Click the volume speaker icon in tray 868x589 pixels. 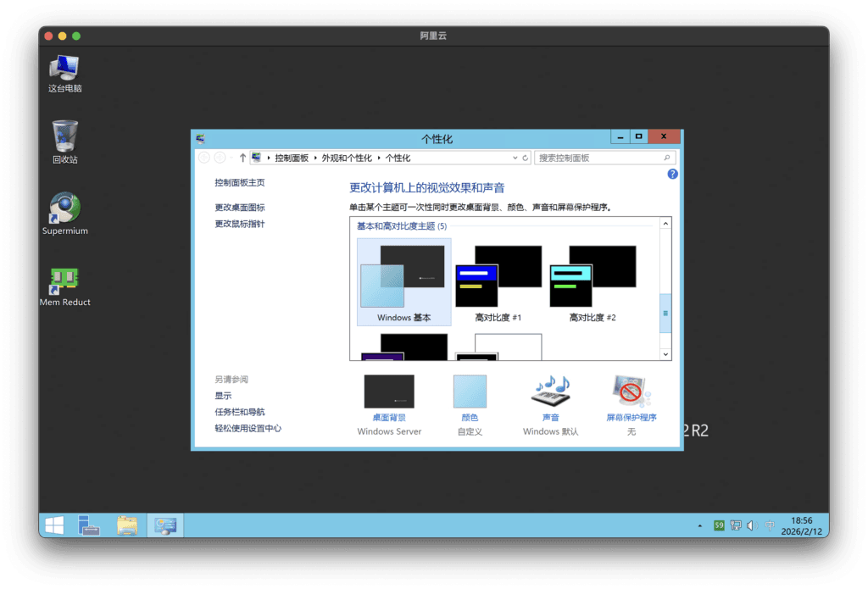[751, 525]
